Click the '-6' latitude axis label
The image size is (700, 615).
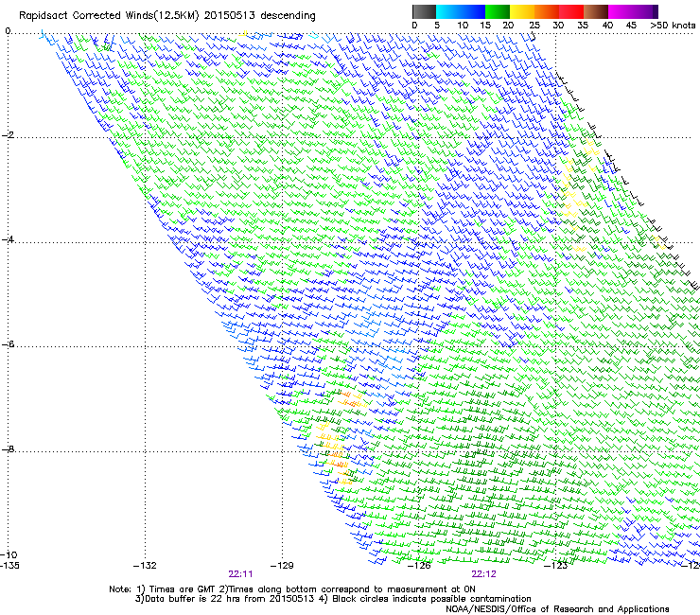click(x=8, y=343)
